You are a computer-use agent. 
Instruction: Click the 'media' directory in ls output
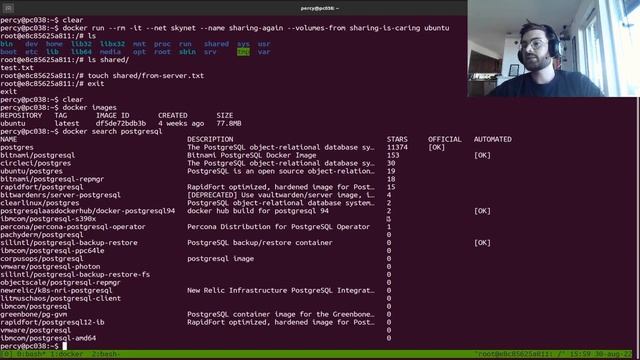(110, 52)
